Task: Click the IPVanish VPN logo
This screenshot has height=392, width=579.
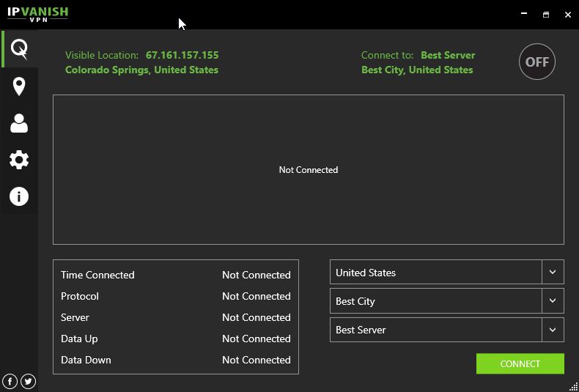Action: pyautogui.click(x=38, y=13)
